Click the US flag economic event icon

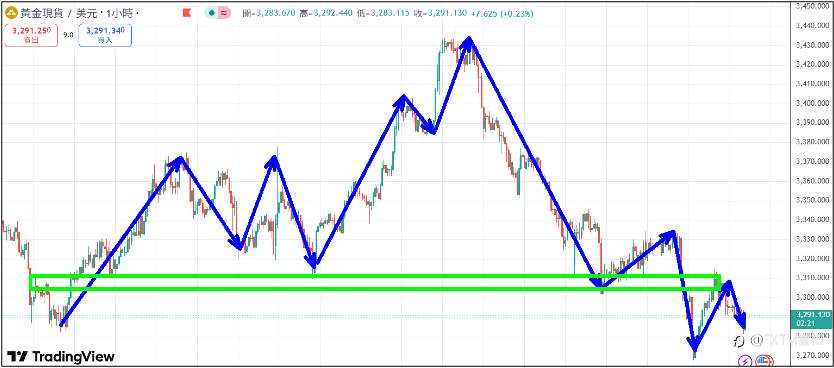pos(764,361)
